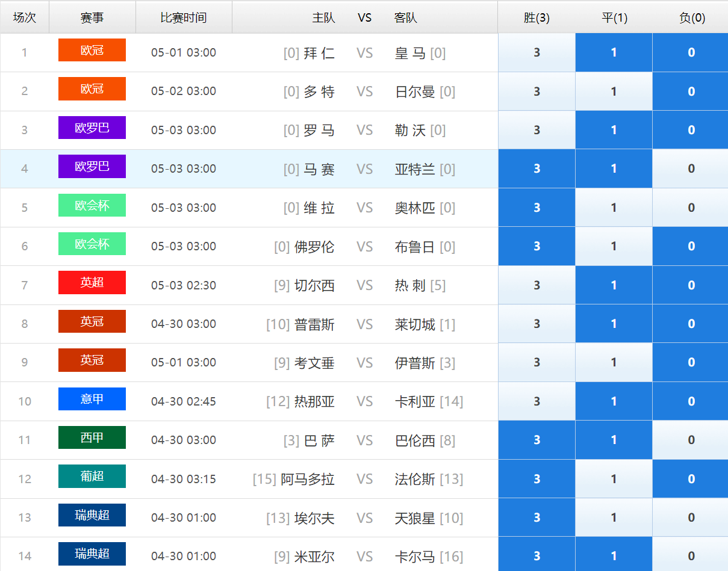728x571 pixels.
Task: Click home team name 阿马多拉
Action: click(x=308, y=479)
